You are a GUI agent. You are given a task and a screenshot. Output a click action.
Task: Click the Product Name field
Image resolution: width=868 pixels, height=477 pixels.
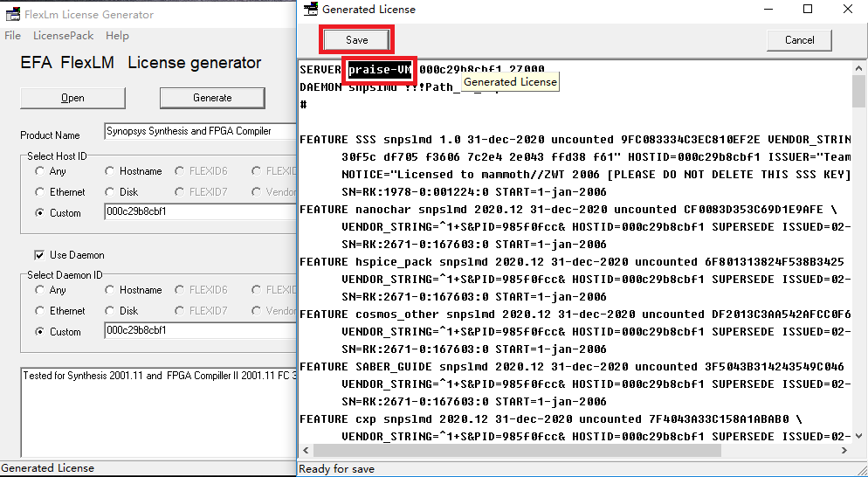pos(200,131)
